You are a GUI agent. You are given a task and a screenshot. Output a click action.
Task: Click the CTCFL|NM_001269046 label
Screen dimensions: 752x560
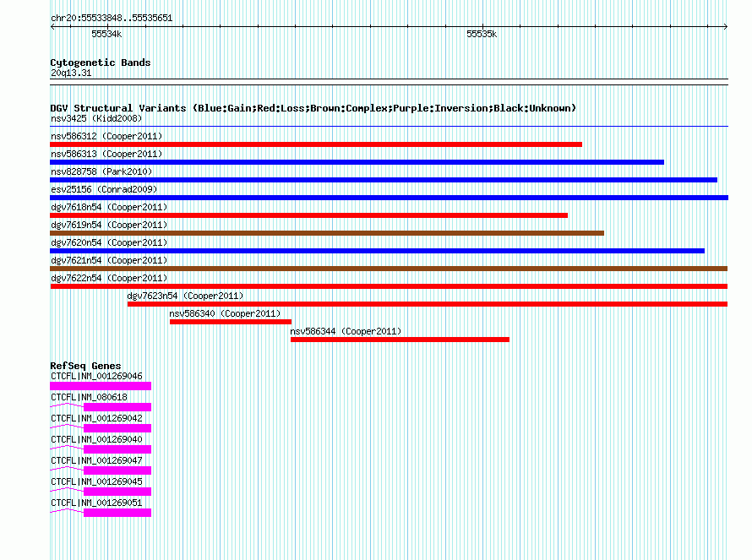(x=96, y=377)
